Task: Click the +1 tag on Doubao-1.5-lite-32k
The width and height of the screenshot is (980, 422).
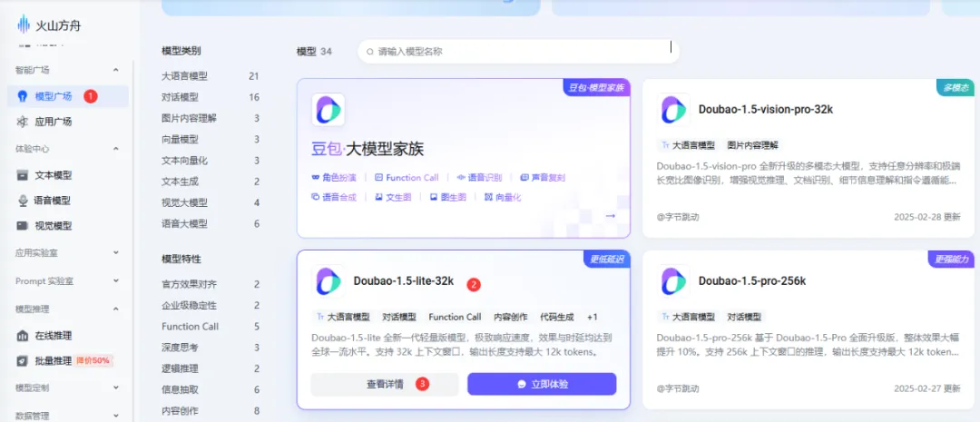Action: point(592,317)
